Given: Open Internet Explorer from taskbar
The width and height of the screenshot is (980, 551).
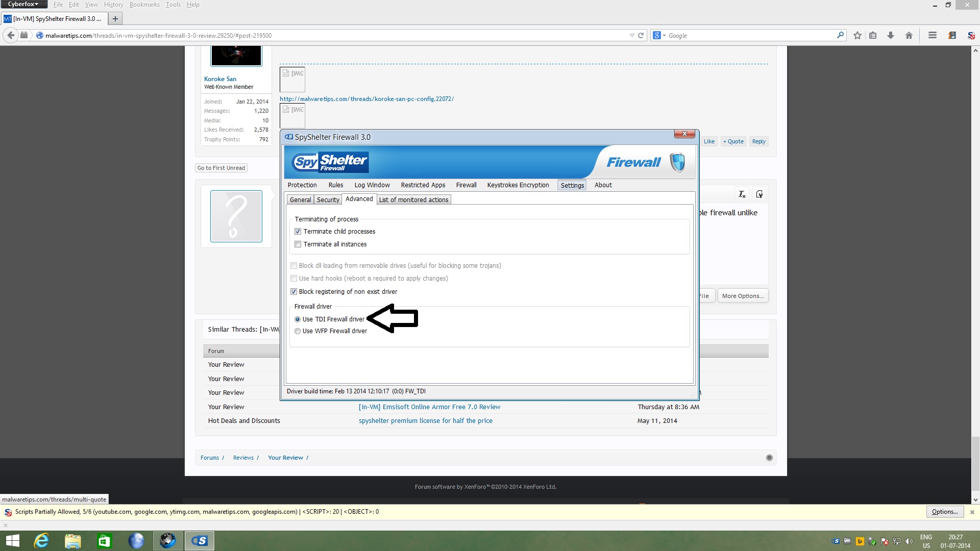Looking at the screenshot, I should [41, 540].
